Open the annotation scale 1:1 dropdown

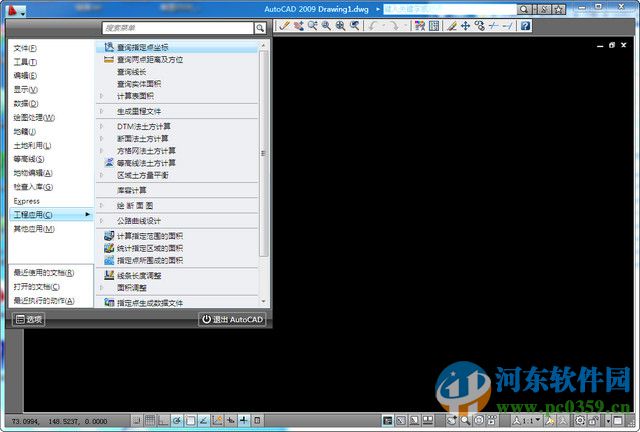tap(528, 420)
